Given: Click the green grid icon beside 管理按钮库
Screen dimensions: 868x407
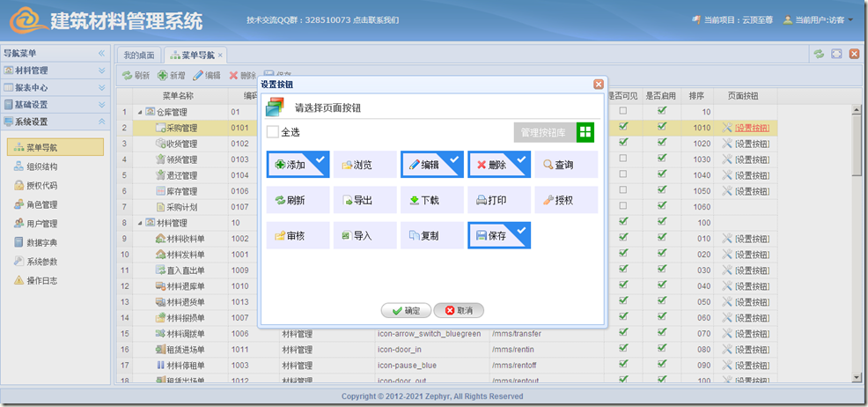Looking at the screenshot, I should [x=585, y=132].
